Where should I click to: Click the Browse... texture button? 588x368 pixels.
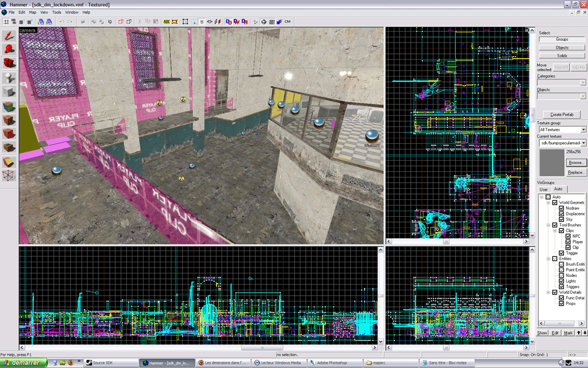[x=576, y=162]
